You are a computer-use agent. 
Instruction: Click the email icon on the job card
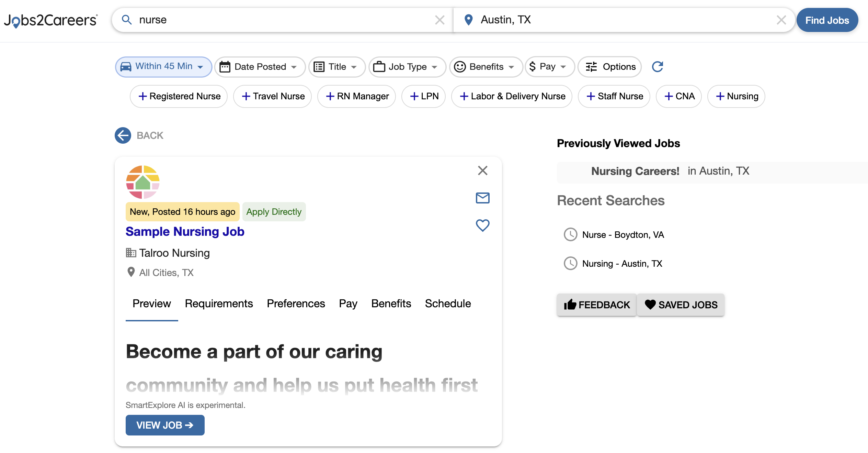point(482,198)
